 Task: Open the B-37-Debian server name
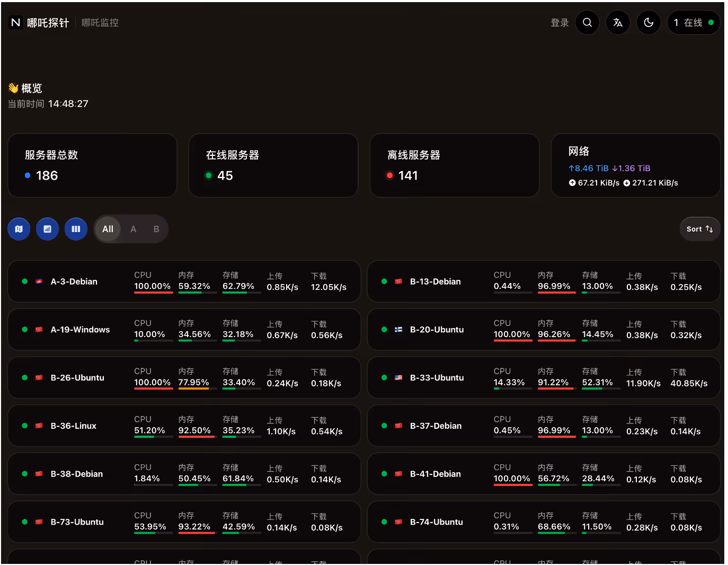click(436, 426)
